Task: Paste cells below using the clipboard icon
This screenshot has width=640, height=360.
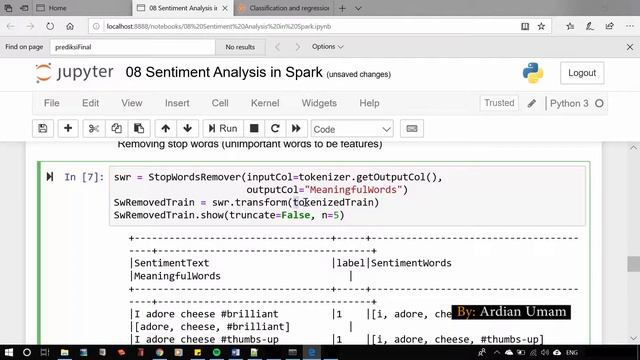Action: tap(139, 129)
